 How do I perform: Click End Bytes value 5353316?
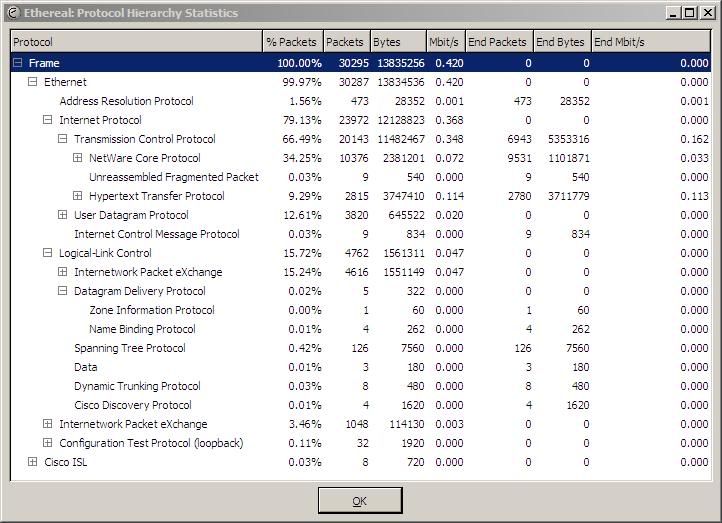click(568, 139)
